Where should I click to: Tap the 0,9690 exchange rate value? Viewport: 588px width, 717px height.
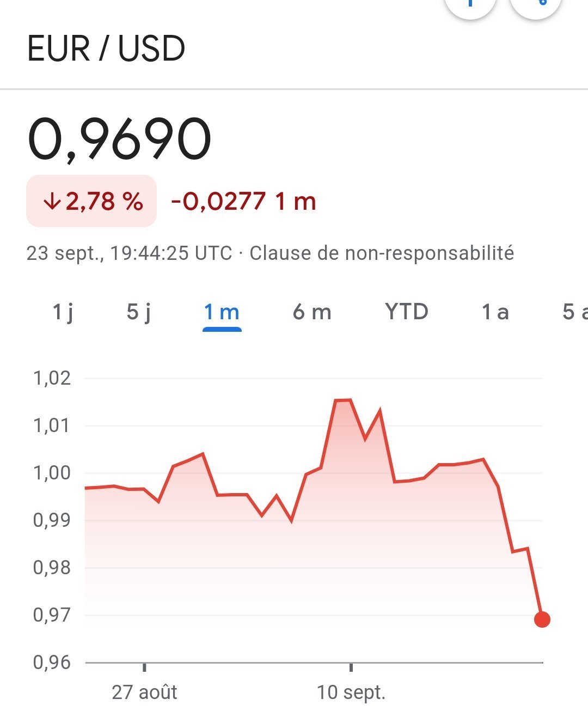click(x=119, y=139)
